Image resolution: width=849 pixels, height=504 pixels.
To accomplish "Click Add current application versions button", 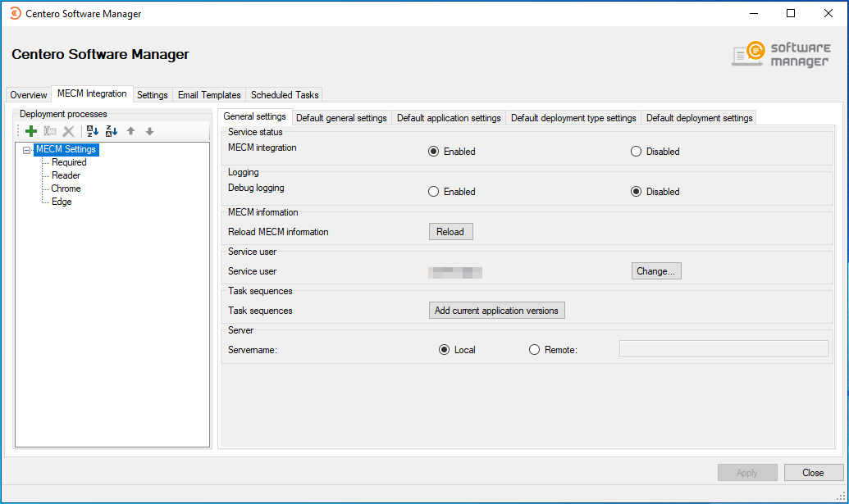I will pyautogui.click(x=496, y=311).
